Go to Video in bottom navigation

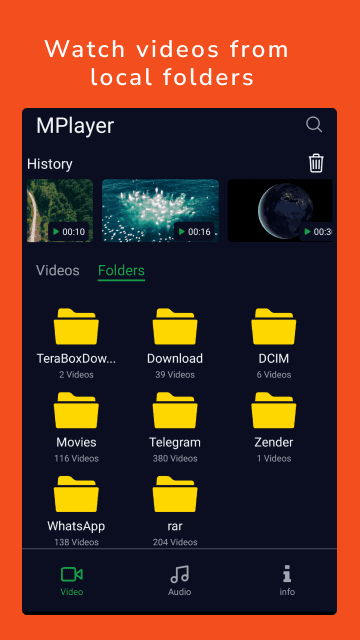72,581
